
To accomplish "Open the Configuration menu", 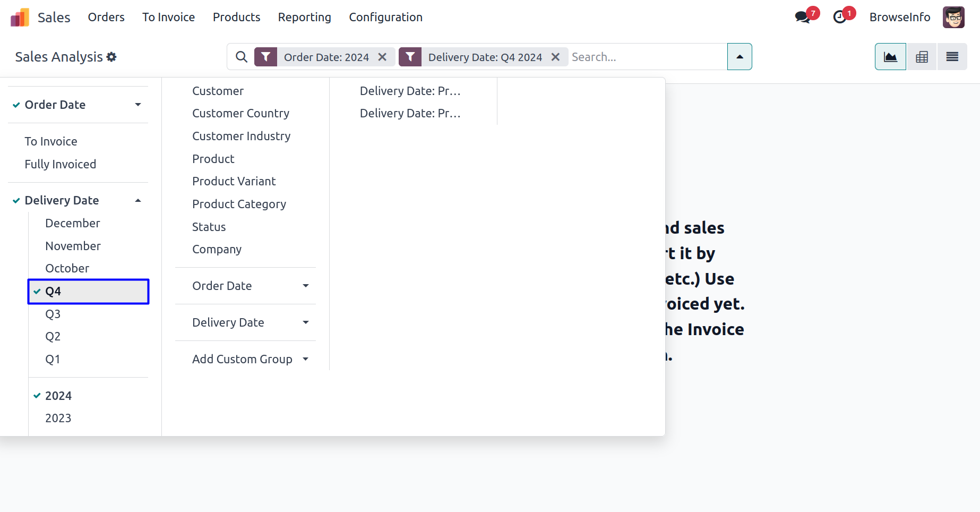I will pyautogui.click(x=385, y=17).
